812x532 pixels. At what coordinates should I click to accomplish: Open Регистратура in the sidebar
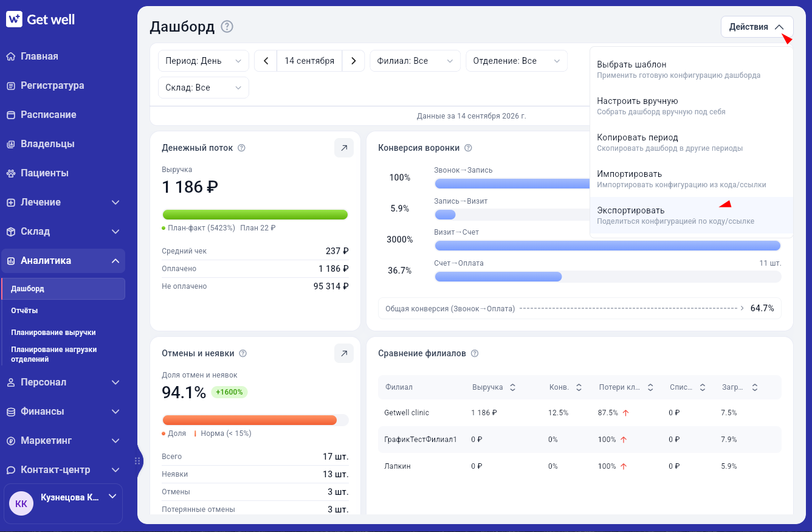coord(63,85)
